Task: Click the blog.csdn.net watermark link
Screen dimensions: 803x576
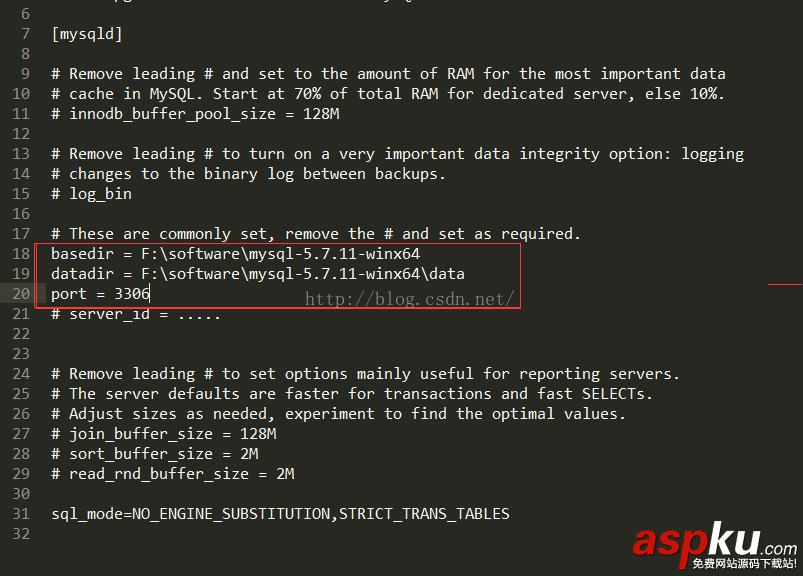Action: [x=409, y=299]
